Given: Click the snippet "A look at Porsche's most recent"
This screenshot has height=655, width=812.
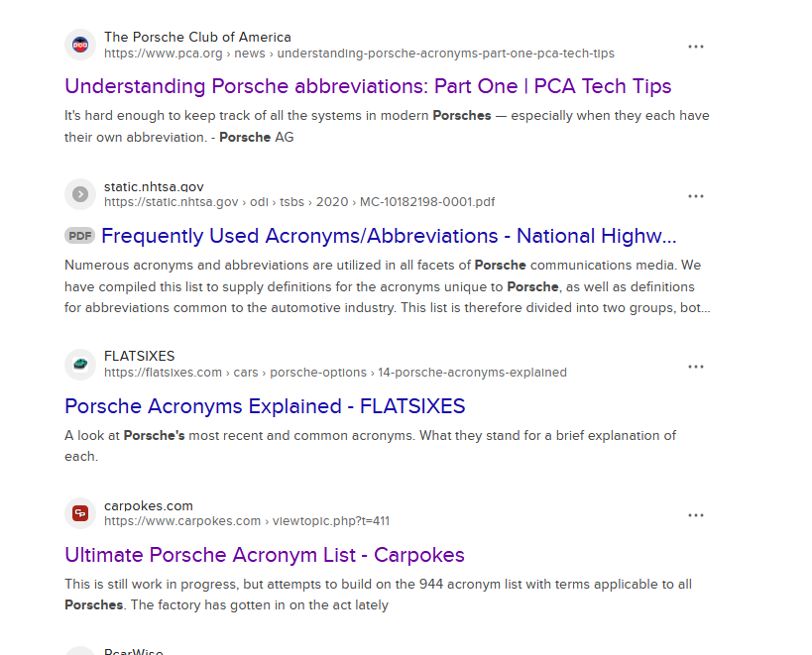Looking at the screenshot, I should [370, 446].
